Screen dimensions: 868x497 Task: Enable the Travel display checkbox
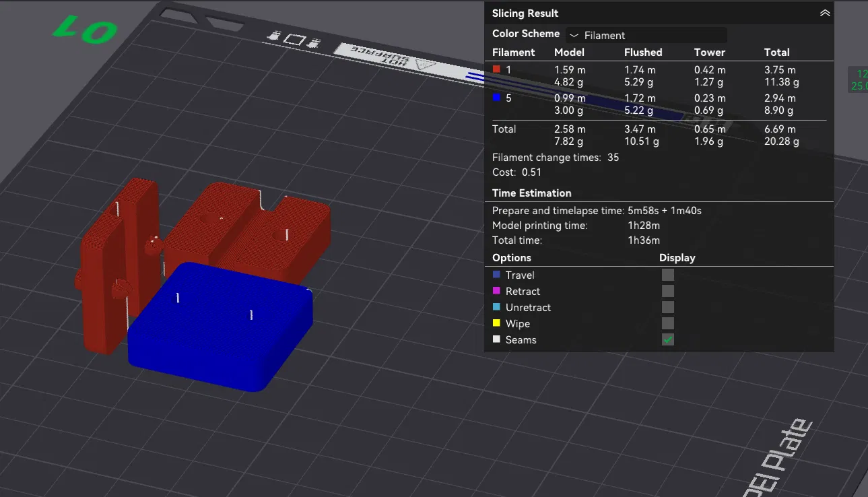coord(668,275)
